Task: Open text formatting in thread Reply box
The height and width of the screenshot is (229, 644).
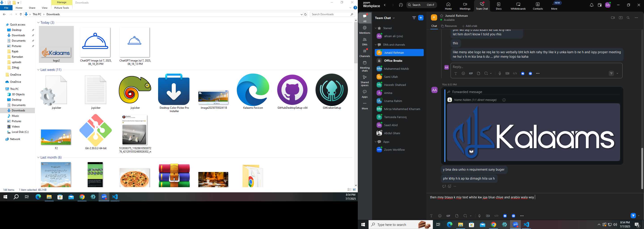Action: pos(455,74)
